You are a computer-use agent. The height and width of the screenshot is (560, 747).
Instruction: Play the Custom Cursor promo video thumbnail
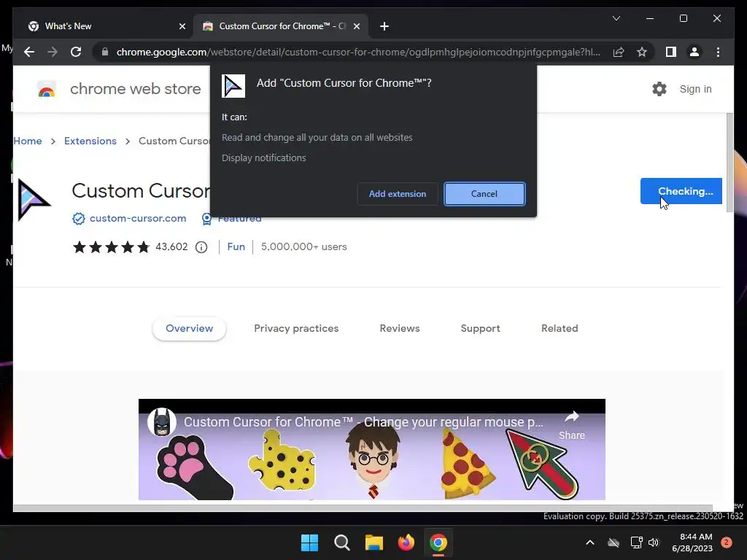[371, 449]
